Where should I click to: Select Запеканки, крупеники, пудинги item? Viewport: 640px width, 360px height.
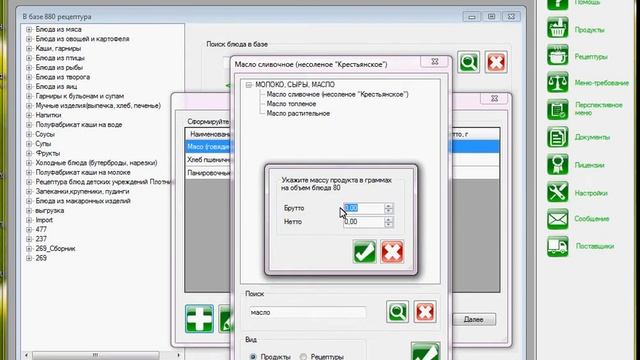tap(82, 191)
